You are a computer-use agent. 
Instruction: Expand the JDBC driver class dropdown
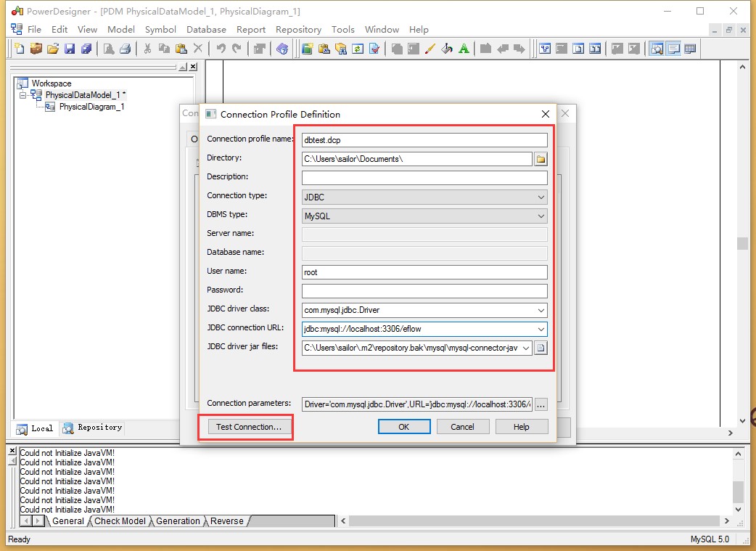click(x=541, y=310)
